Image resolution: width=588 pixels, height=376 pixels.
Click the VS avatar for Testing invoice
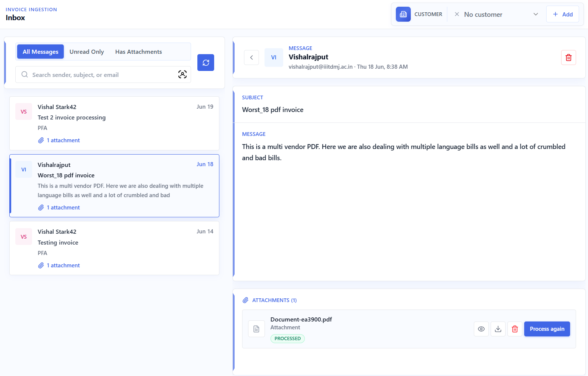pyautogui.click(x=24, y=237)
